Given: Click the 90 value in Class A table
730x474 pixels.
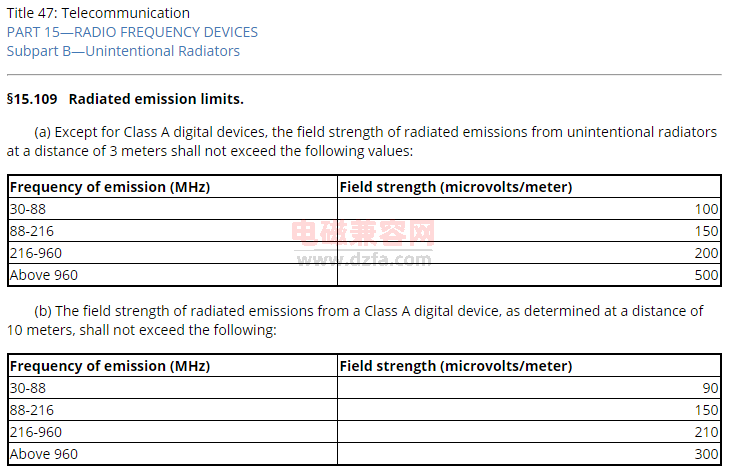Looking at the screenshot, I should pos(710,388).
